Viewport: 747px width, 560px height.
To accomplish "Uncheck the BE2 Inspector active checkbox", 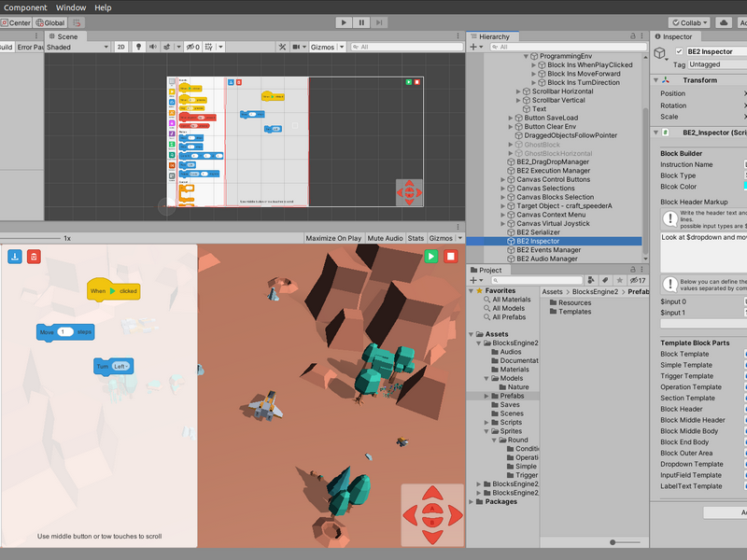I will (x=680, y=51).
